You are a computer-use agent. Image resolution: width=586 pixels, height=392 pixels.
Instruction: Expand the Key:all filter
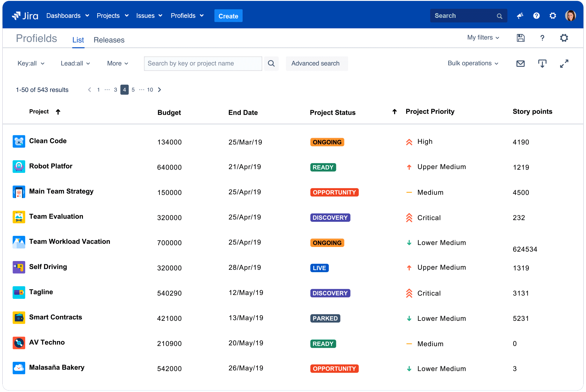click(31, 64)
